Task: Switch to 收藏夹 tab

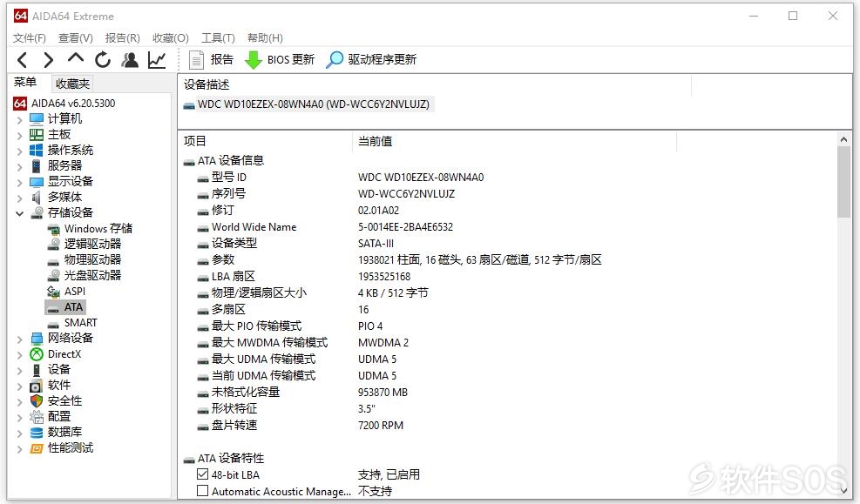Action: click(x=72, y=84)
